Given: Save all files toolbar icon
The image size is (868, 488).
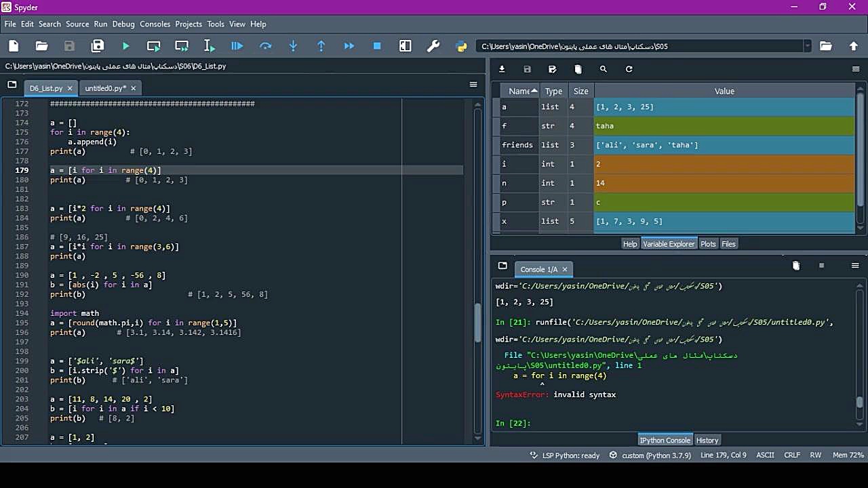Looking at the screenshot, I should (x=98, y=46).
